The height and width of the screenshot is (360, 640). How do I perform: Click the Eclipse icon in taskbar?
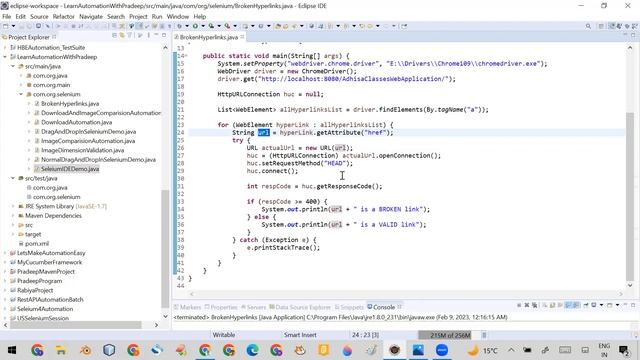(x=394, y=350)
